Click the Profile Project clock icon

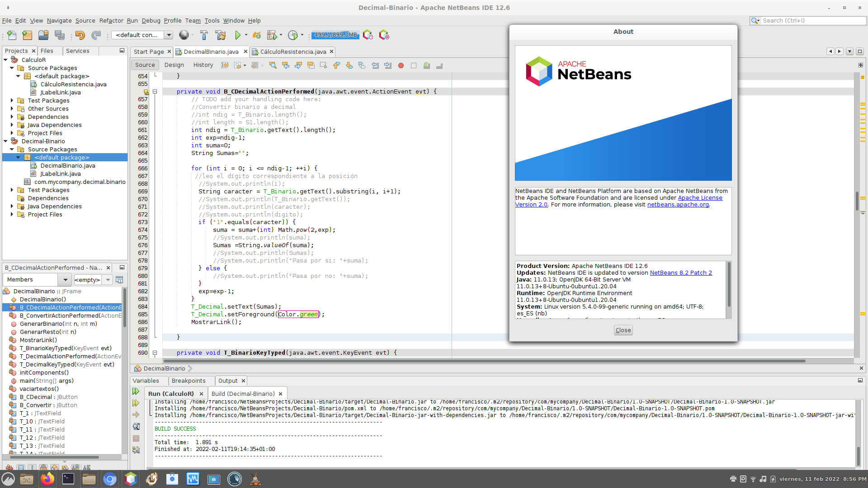(292, 35)
